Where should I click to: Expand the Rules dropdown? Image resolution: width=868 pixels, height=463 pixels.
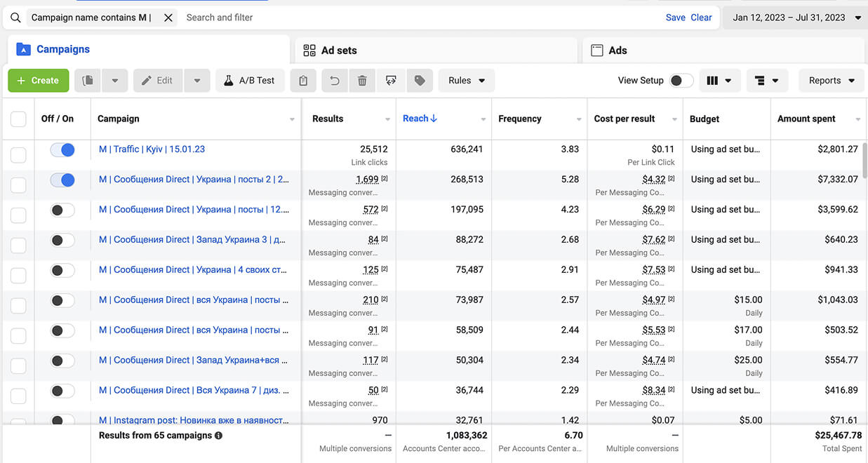click(x=467, y=81)
